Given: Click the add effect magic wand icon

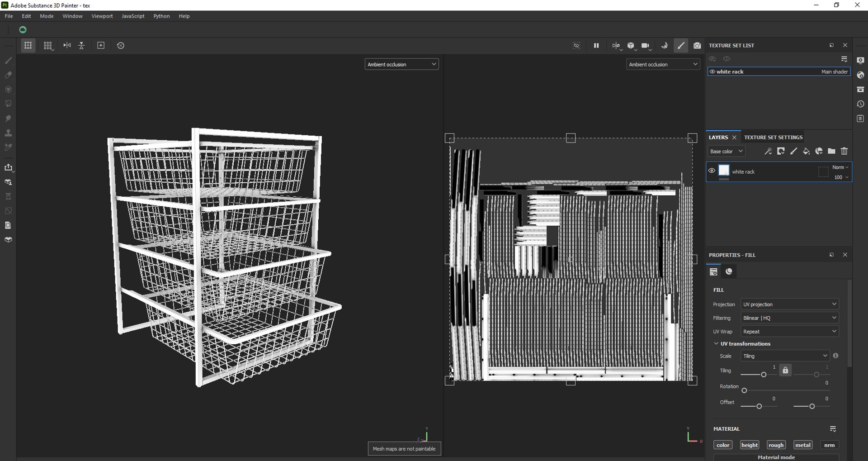Looking at the screenshot, I should (x=768, y=151).
